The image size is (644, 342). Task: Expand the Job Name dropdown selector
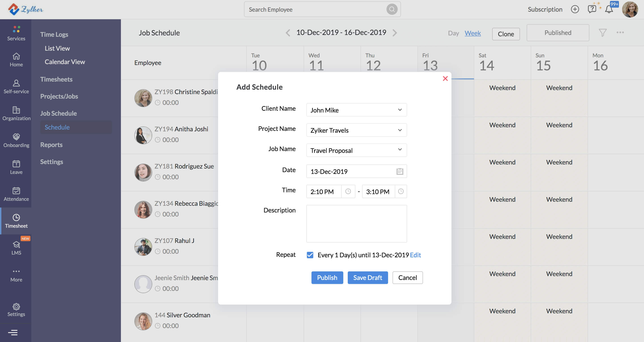[x=399, y=150]
